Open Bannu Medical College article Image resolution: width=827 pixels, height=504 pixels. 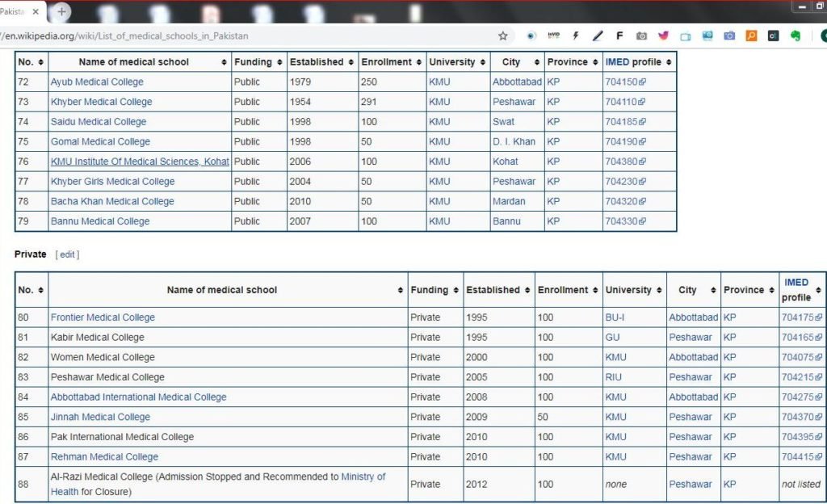tap(100, 221)
